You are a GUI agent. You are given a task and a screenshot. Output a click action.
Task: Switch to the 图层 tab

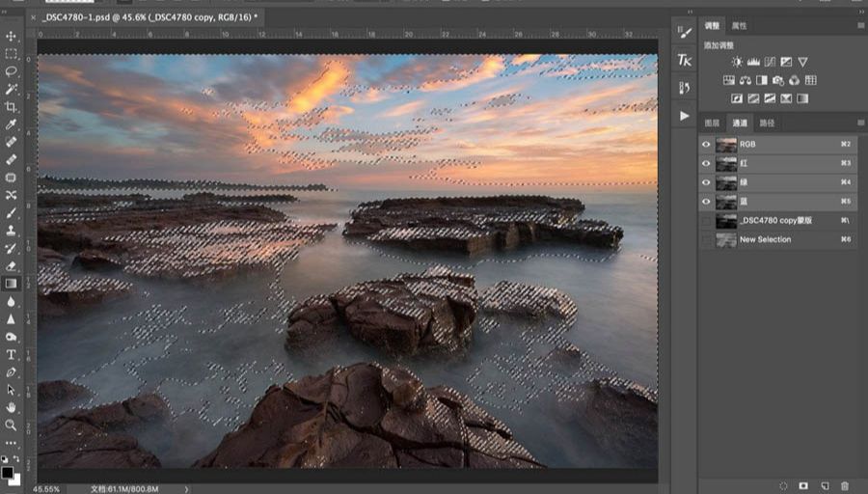(712, 123)
